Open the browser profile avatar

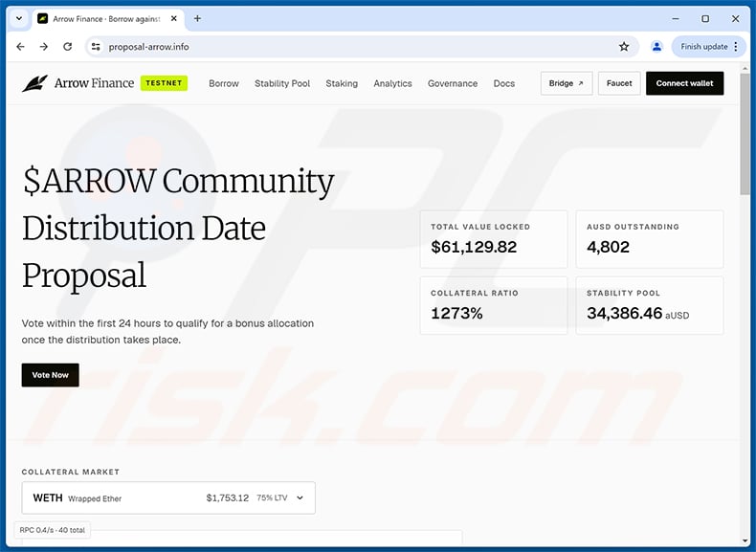point(656,47)
